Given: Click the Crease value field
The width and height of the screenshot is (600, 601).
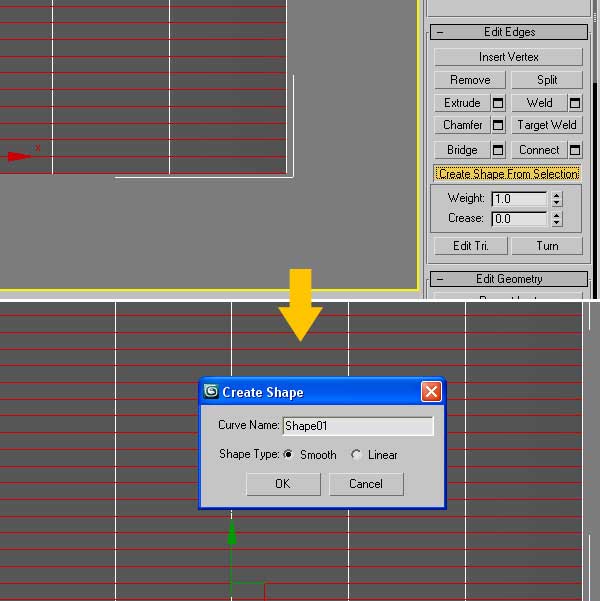Looking at the screenshot, I should click(519, 219).
